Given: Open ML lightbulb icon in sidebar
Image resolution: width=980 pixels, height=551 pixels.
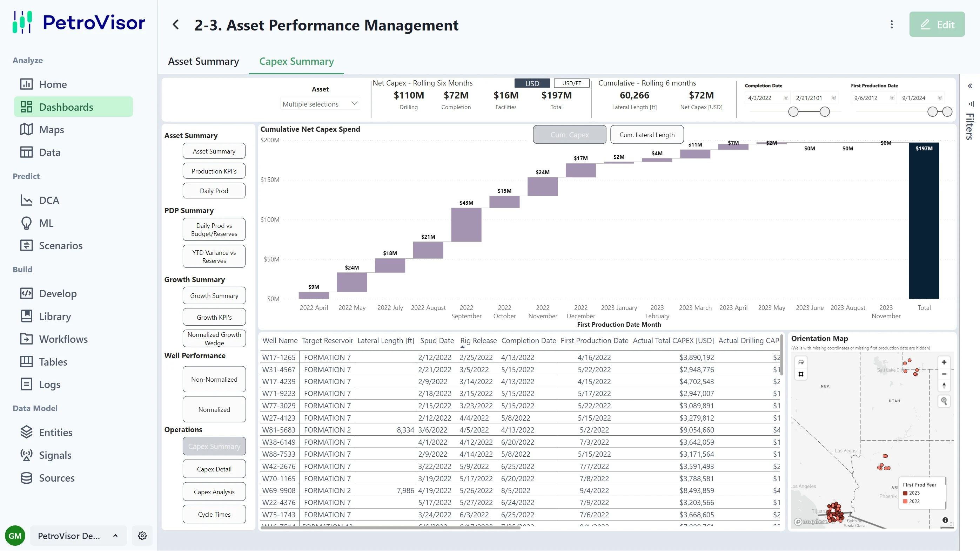Looking at the screenshot, I should 26,223.
